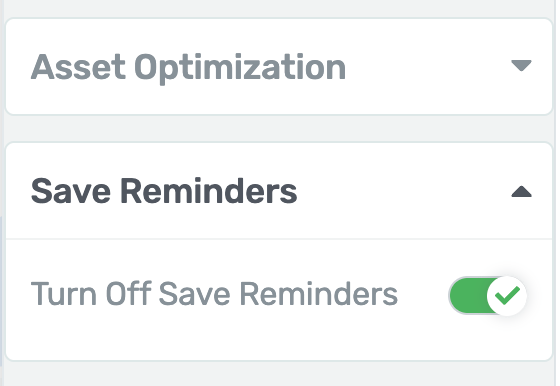Switch off the Turn Off Save Reminders option

(488, 296)
